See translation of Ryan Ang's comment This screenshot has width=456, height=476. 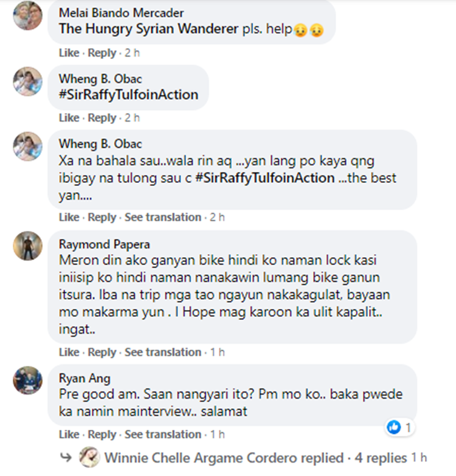point(163,435)
